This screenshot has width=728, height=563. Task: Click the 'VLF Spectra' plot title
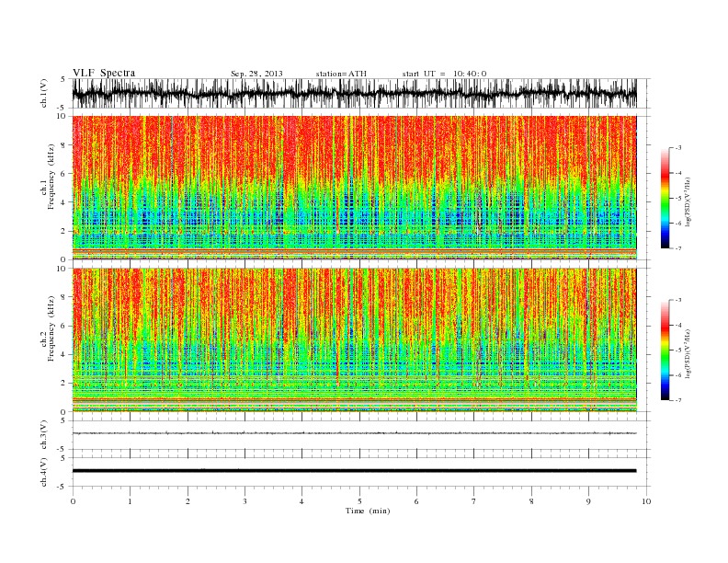point(104,73)
